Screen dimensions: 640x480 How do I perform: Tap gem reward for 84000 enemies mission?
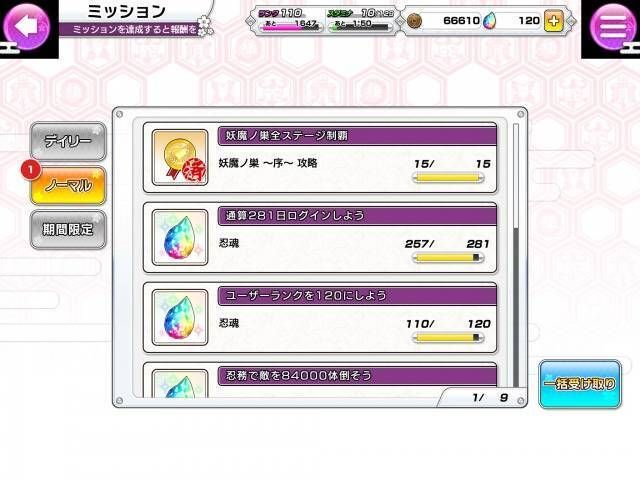(x=180, y=383)
